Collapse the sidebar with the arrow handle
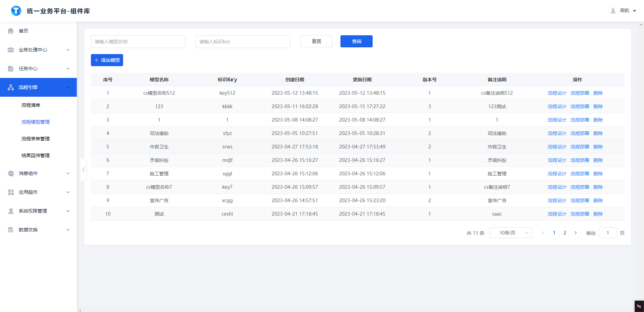Screen dimensions: 644x312 [84, 170]
